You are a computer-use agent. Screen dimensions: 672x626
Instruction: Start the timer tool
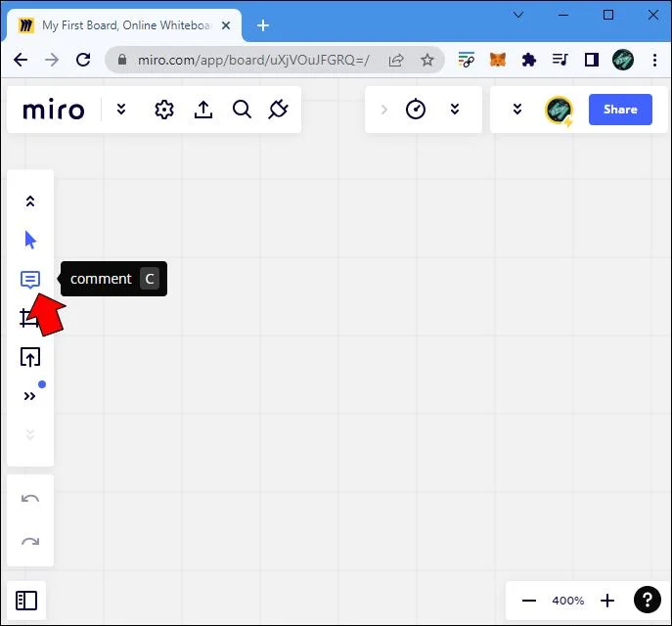pyautogui.click(x=416, y=110)
